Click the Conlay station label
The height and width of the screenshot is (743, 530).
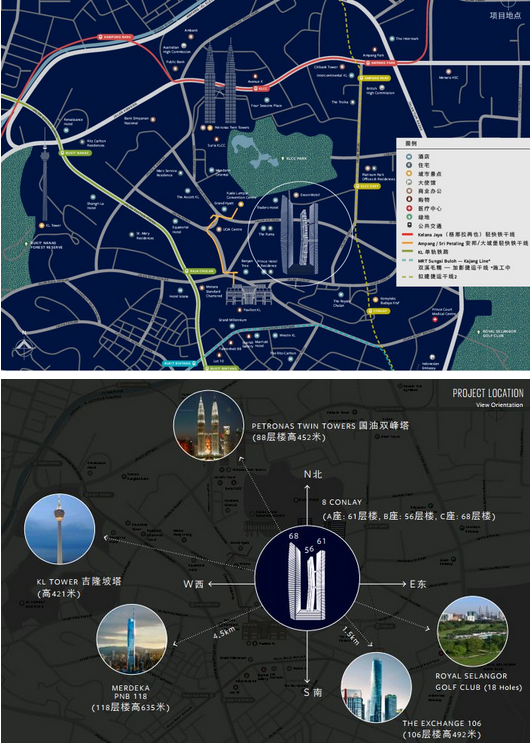point(378,311)
